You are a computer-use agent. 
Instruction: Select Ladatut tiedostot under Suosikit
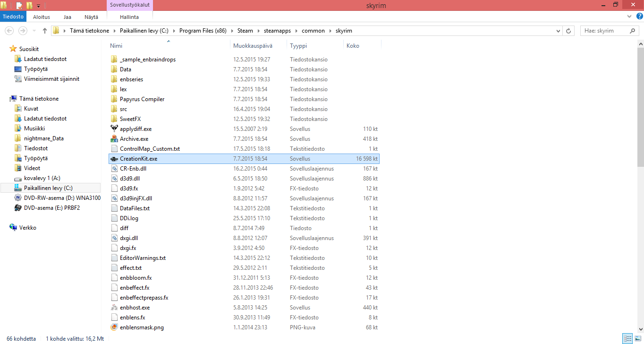tap(45, 59)
